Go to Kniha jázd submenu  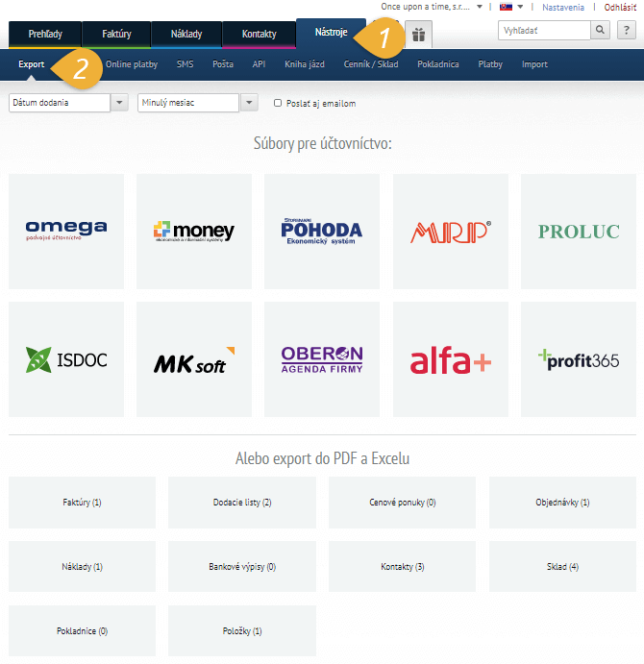point(305,64)
